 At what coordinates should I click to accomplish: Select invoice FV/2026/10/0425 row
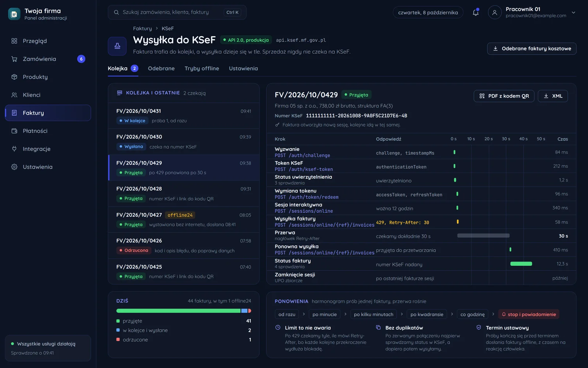click(184, 271)
